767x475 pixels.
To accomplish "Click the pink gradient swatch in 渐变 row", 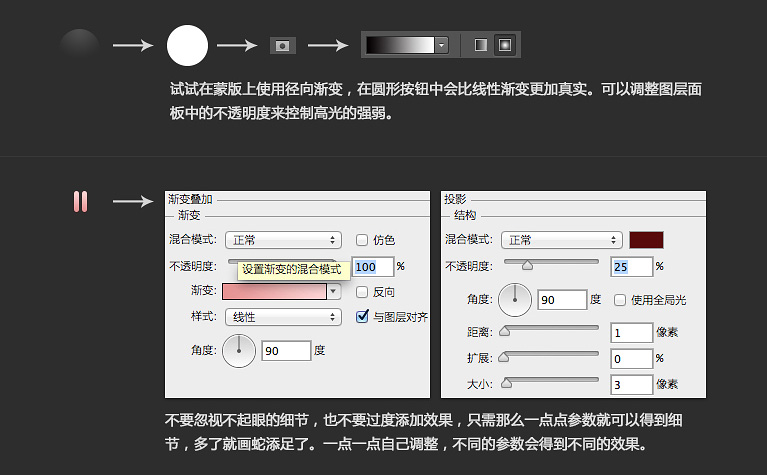I will pos(274,292).
